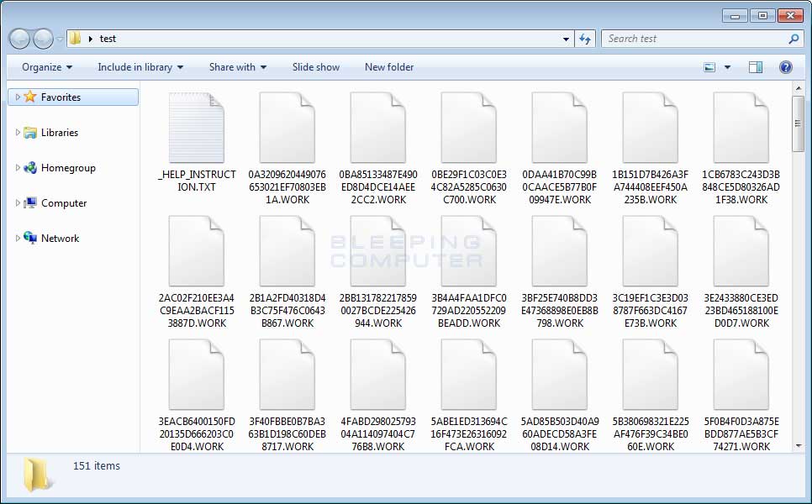This screenshot has height=504, width=812.
Task: Select file icon of 0BE29F1C03C0E3...C700.WORK
Action: pyautogui.click(x=469, y=128)
